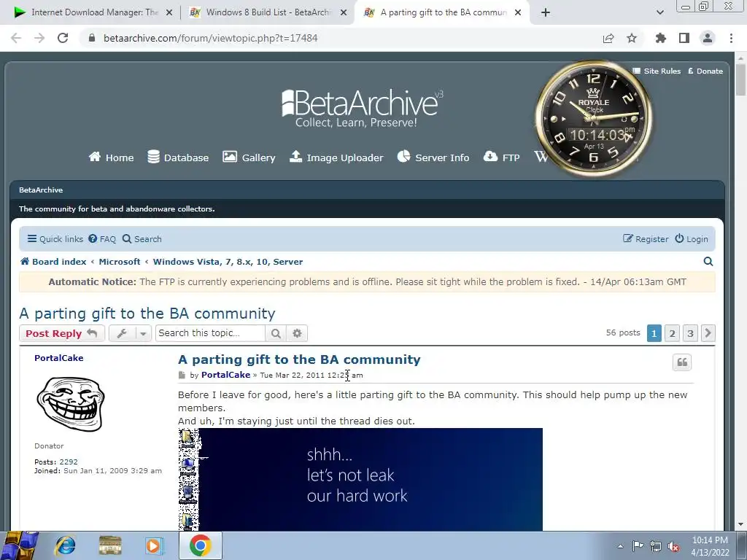Open the Chrome three-dot menu
The height and width of the screenshot is (560, 747).
[731, 38]
